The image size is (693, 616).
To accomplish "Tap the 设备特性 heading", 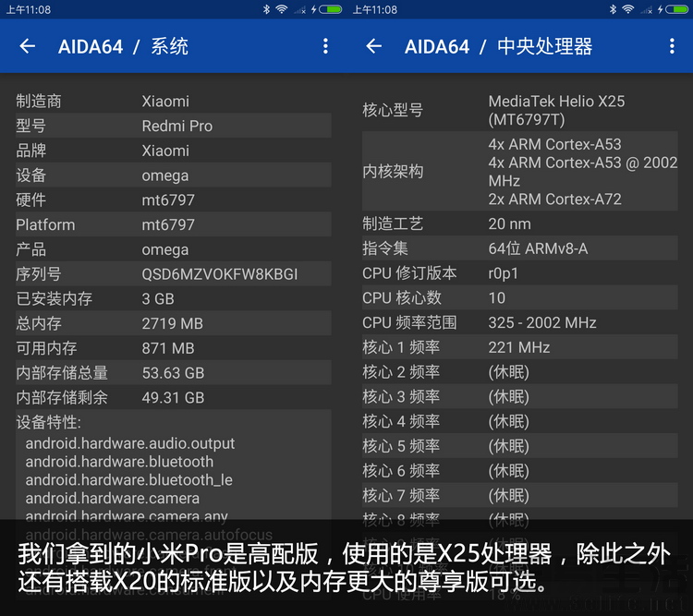I will pyautogui.click(x=49, y=422).
